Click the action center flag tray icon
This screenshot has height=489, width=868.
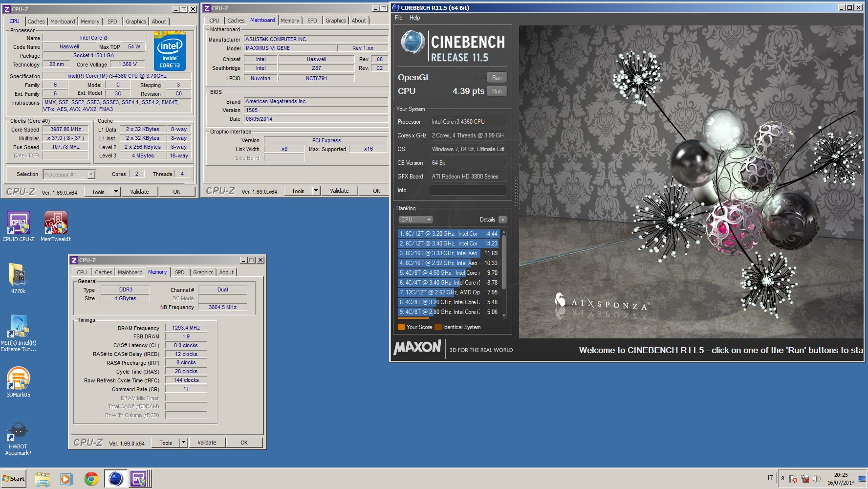793,479
